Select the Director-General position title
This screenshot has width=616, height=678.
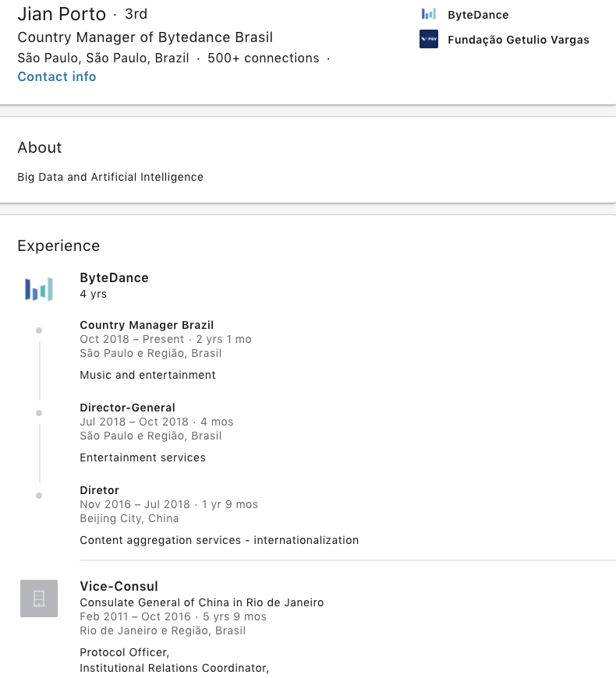tap(127, 408)
